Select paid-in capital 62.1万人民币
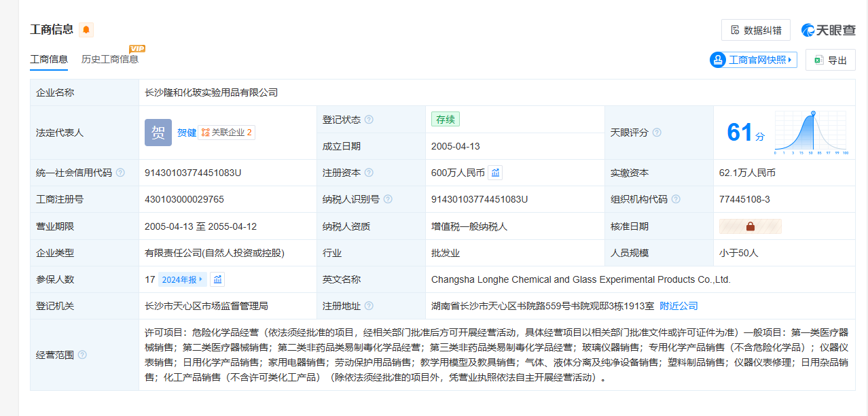Screen dimensions: 868x416 (747, 173)
